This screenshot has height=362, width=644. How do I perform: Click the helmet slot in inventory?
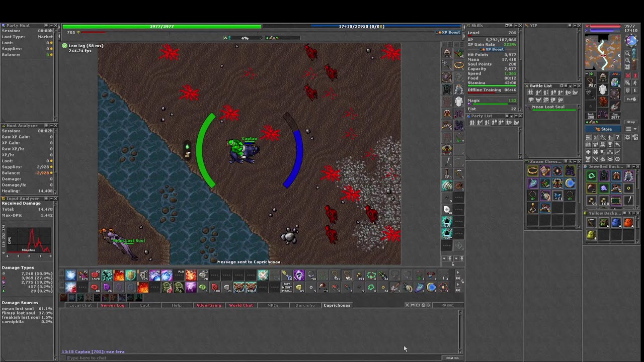603,78
